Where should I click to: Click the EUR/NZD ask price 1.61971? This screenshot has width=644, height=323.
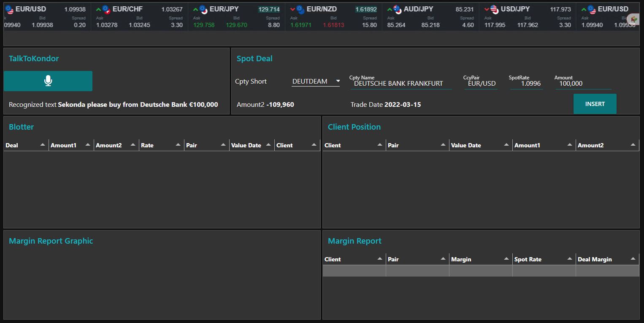(x=301, y=25)
